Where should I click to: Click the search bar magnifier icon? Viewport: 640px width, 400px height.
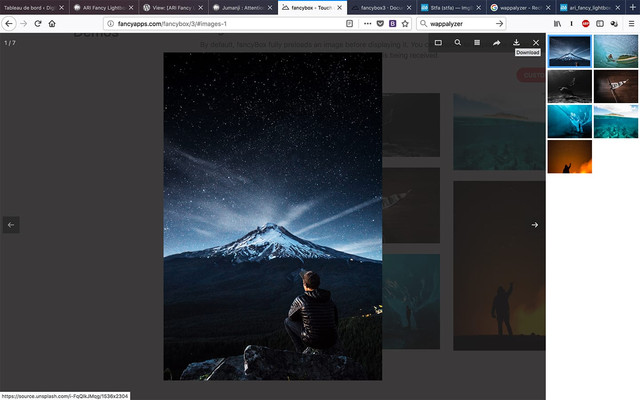point(423,24)
